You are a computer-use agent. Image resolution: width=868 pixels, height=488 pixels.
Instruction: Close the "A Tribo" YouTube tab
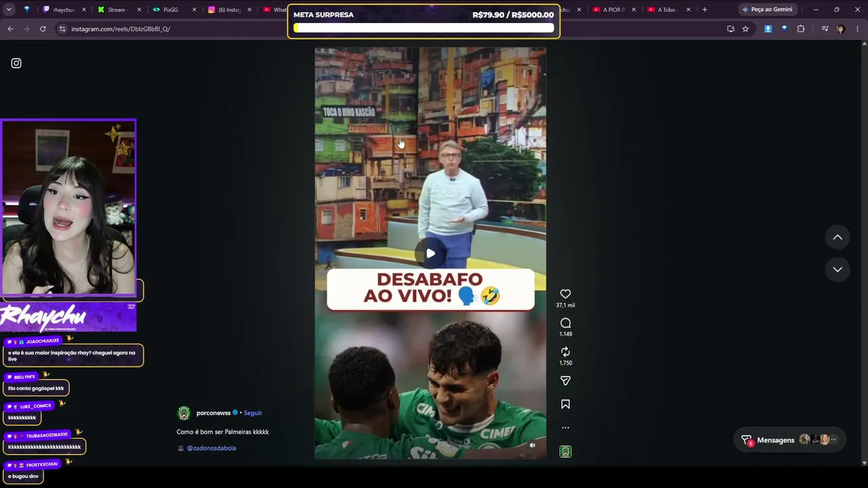[688, 9]
